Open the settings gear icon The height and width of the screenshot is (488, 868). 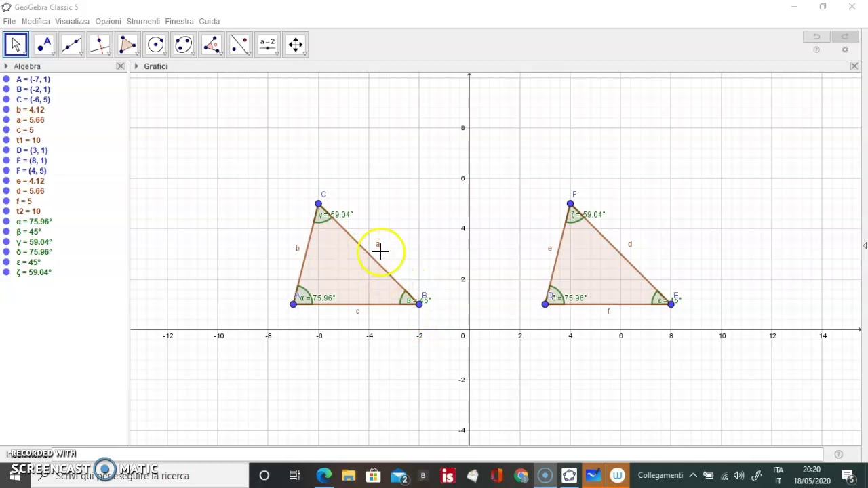(x=845, y=50)
